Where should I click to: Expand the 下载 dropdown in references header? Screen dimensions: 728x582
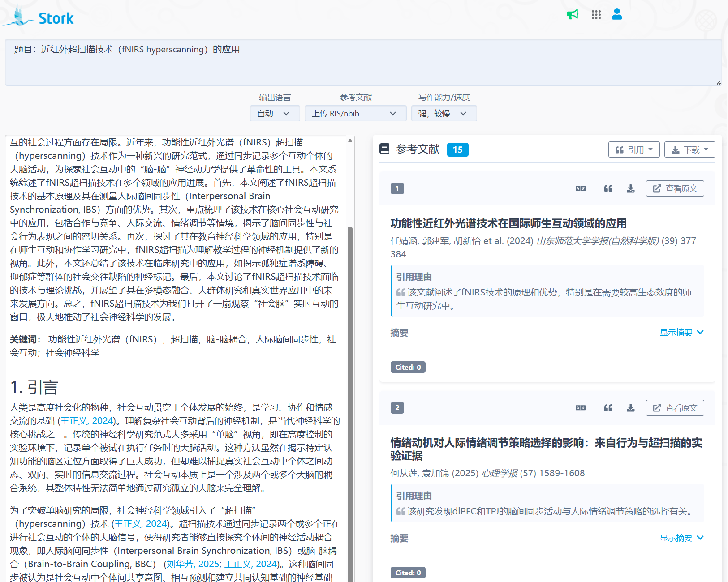click(689, 150)
